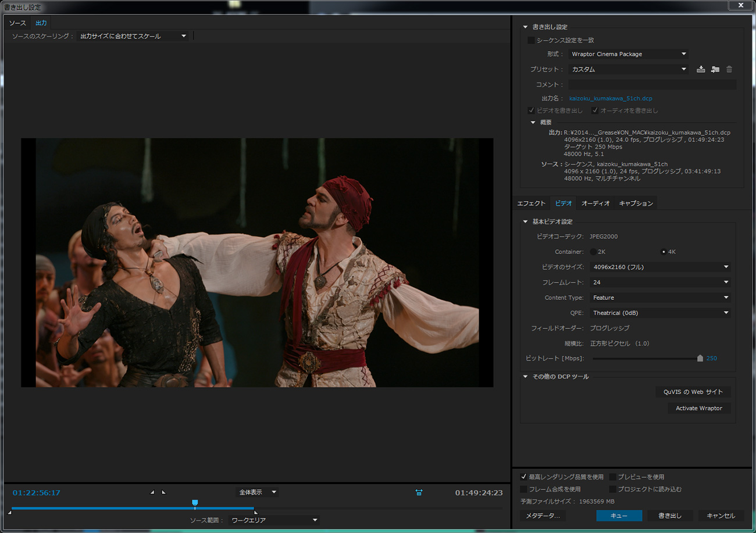The width and height of the screenshot is (756, 533).
Task: Click the delete preset trash icon
Action: 729,69
